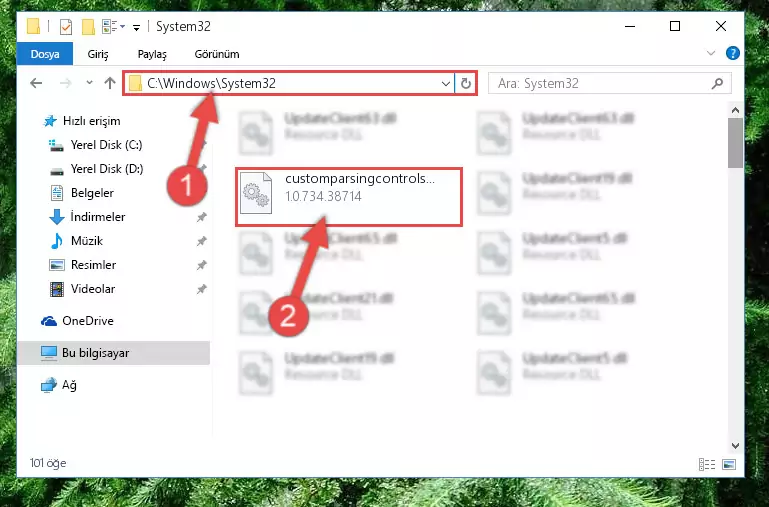
Task: Click the customparsingcontrols DLL gear icon
Action: (256, 193)
